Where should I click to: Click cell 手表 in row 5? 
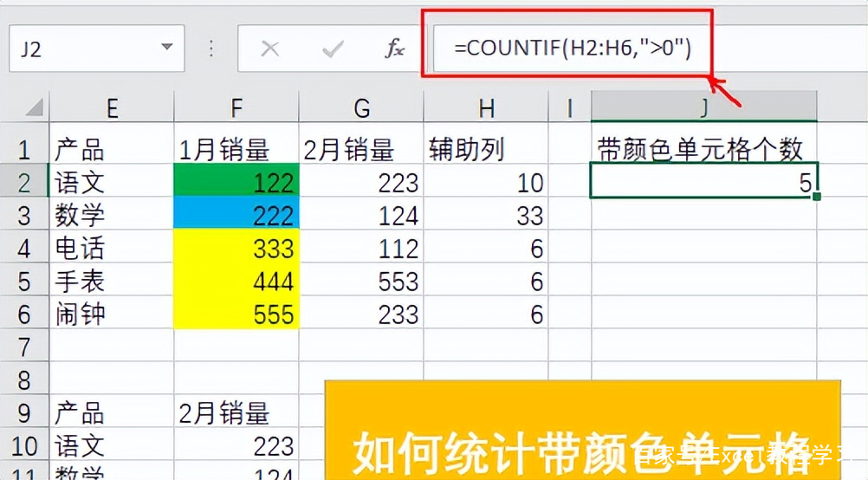[x=112, y=279]
